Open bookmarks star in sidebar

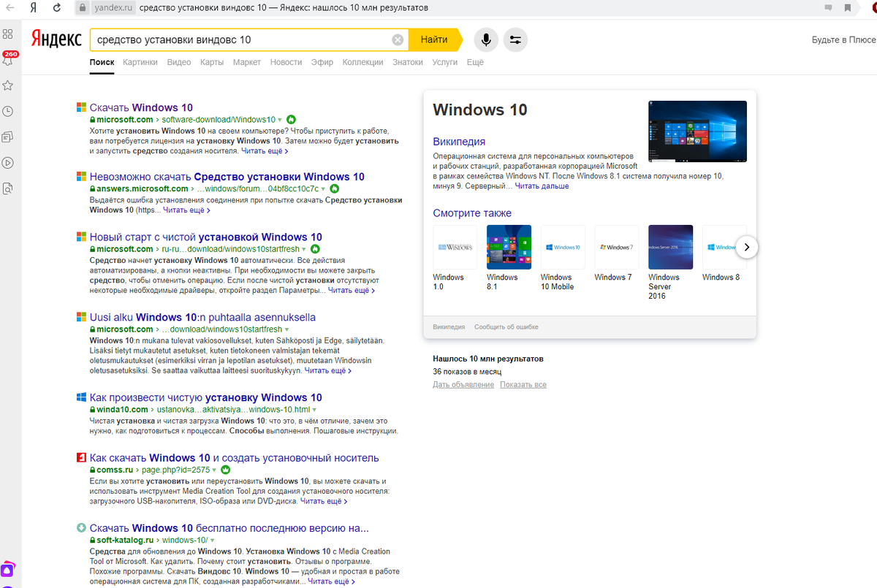coord(8,85)
